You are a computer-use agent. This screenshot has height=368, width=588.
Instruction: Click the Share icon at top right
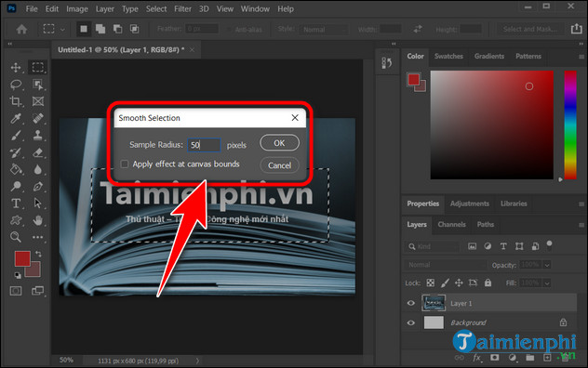[577, 29]
